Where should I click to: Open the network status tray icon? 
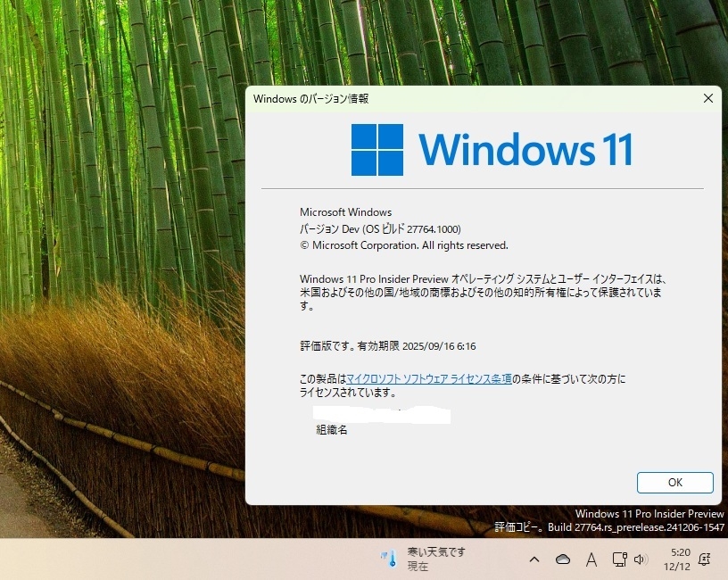(619, 559)
